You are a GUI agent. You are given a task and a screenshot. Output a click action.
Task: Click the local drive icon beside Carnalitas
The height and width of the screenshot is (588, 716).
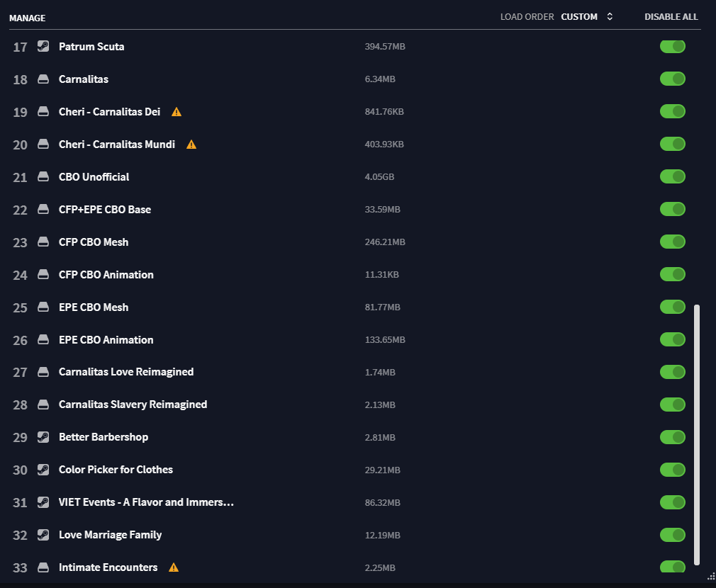(43, 79)
